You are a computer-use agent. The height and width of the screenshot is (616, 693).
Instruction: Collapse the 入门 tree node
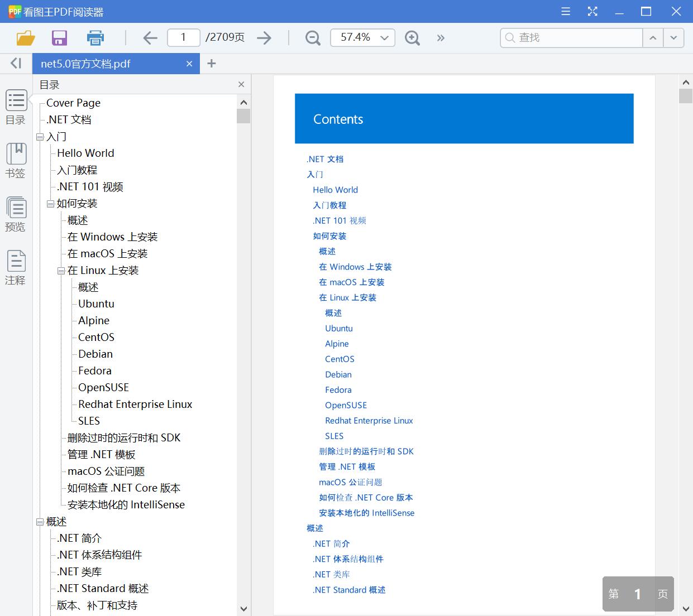(40, 136)
